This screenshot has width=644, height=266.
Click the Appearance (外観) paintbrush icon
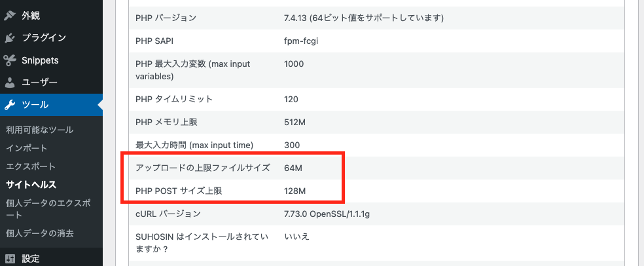[x=10, y=14]
